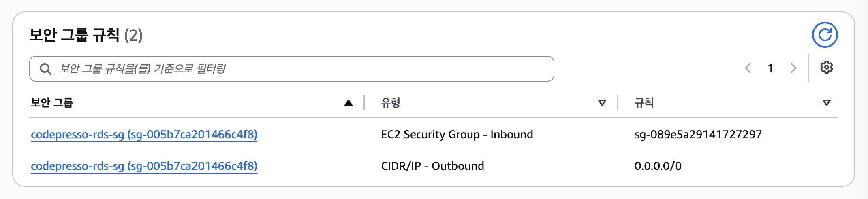Screen dimensions: 868x199
Task: Sort by the 유형 column header
Action: (x=391, y=103)
